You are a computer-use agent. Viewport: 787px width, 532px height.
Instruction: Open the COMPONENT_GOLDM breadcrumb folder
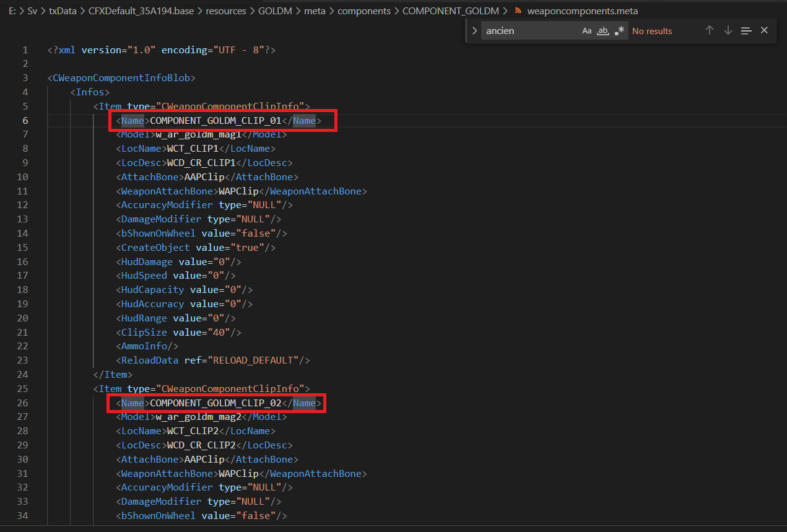[450, 11]
